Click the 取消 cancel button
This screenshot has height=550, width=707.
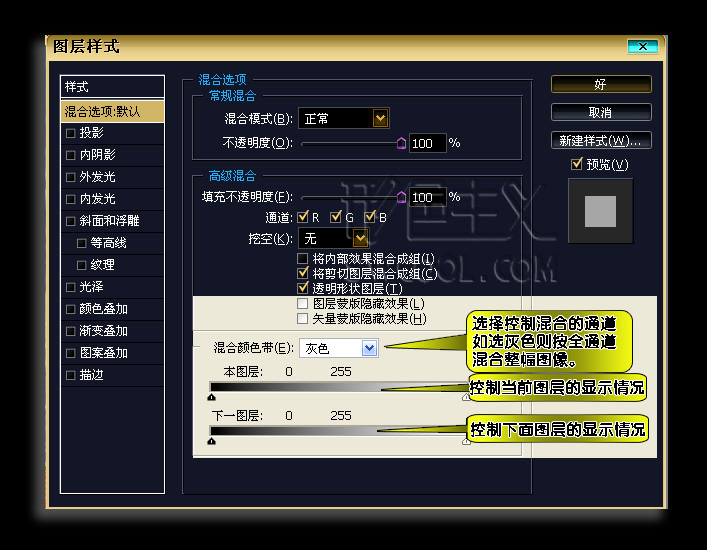tap(601, 112)
